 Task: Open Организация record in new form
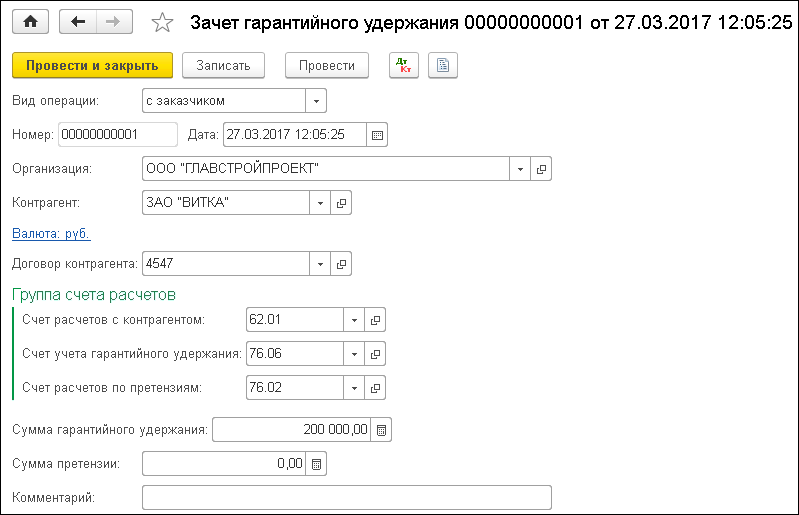(541, 169)
